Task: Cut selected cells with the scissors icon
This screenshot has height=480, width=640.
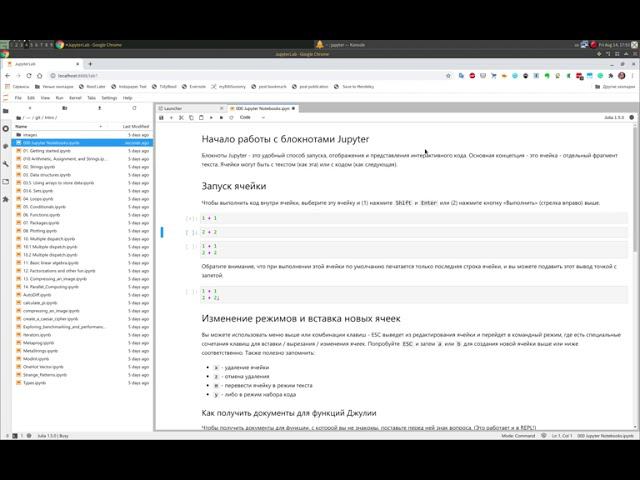Action: (x=181, y=118)
